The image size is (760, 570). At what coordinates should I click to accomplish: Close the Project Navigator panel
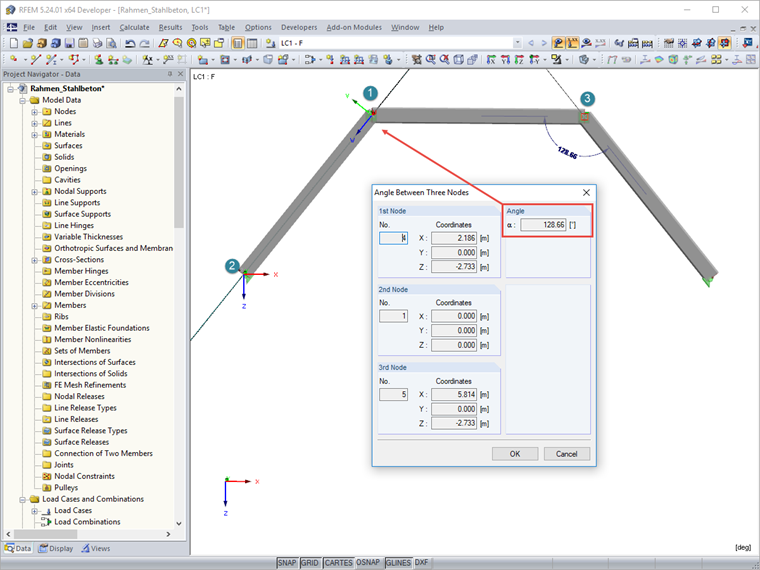click(x=180, y=74)
